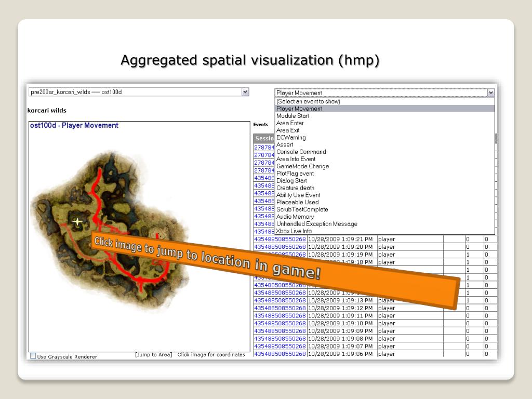
Task: Click the Events label above the table
Action: [x=261, y=125]
